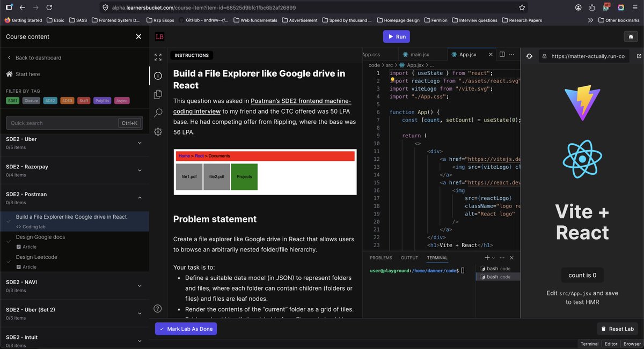Filter by SDE2 tag
This screenshot has height=349, width=644.
[x=50, y=101]
